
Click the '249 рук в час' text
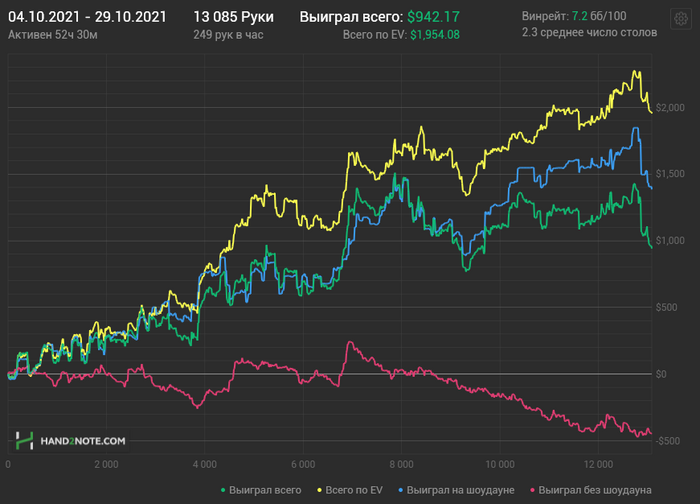tap(228, 35)
